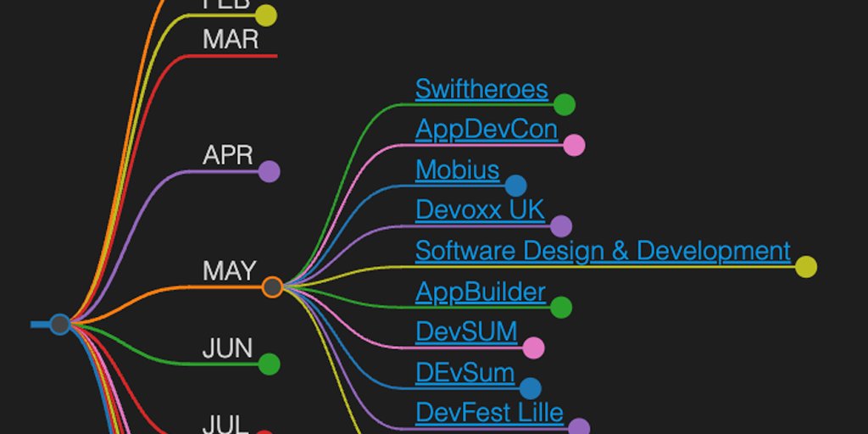Click yellow node after Software Design & Development

pos(806,267)
